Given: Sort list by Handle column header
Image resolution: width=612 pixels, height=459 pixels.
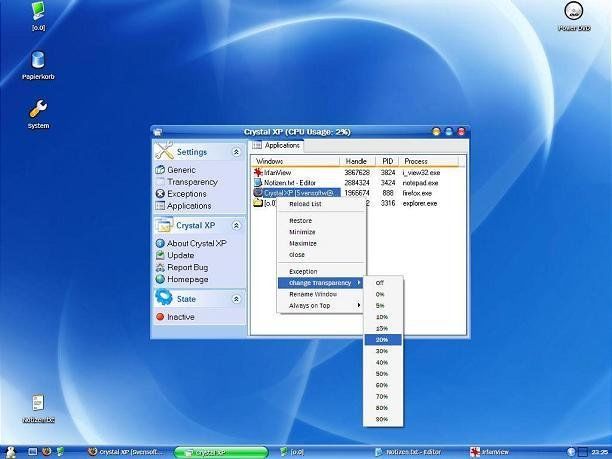Looking at the screenshot, I should (357, 161).
